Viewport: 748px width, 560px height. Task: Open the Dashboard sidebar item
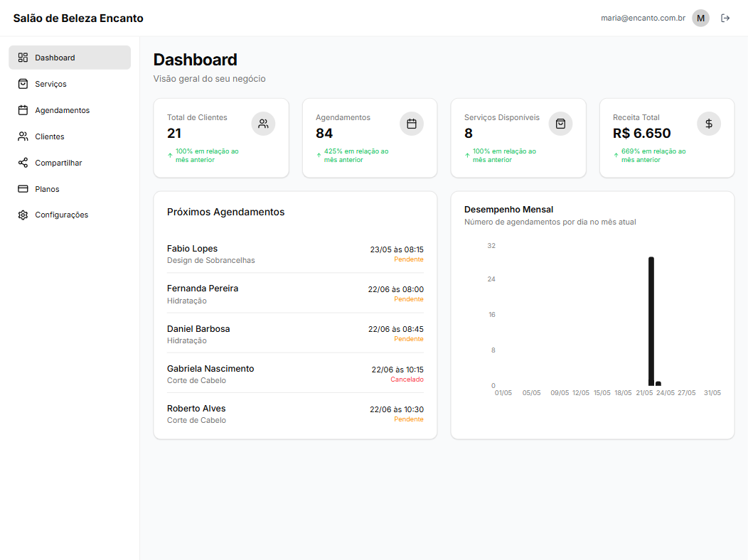tap(70, 58)
